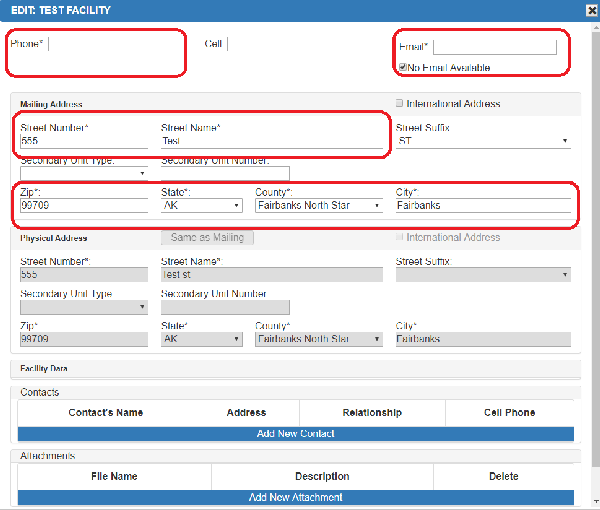Open mailing Secondary Unit Type dropdown
The image size is (600, 510).
pos(83,174)
